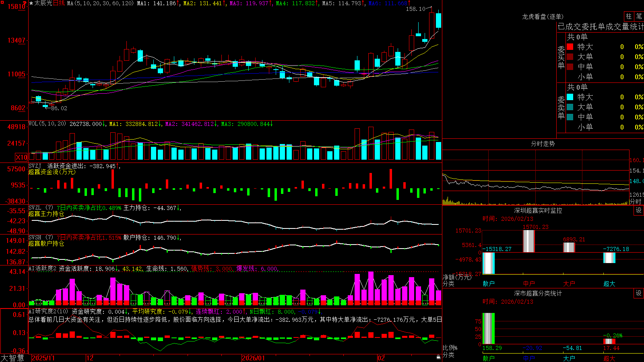Click the SVZJ indicator name
The image size is (644, 362).
click(x=35, y=166)
